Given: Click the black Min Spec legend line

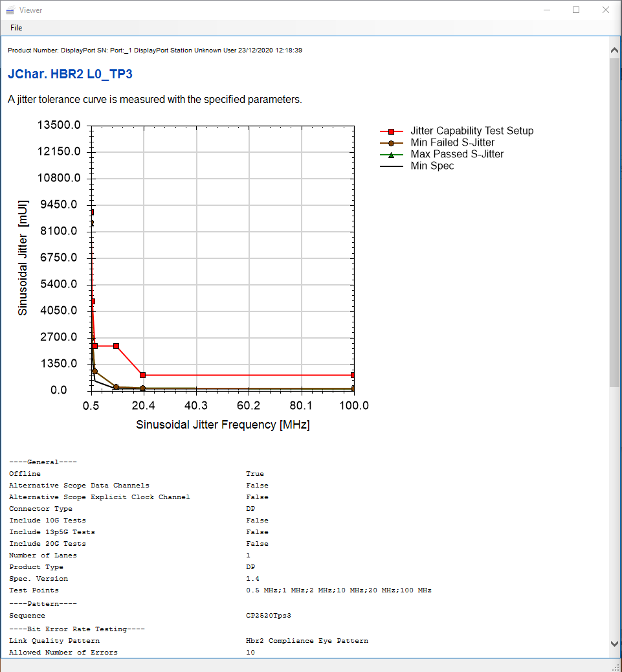Looking at the screenshot, I should tap(391, 166).
